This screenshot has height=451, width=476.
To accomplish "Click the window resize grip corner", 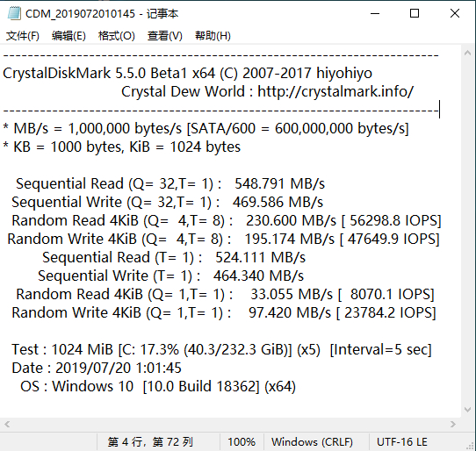I will [470, 445].
